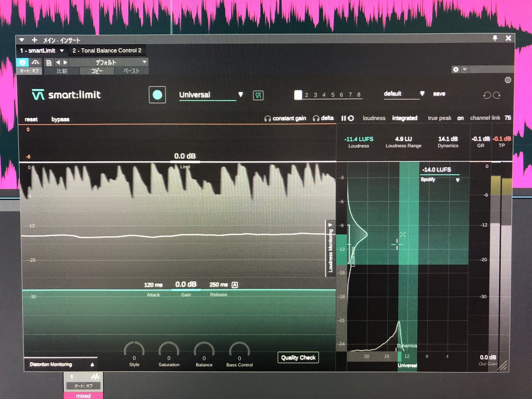This screenshot has height=399, width=532.
Task: Select the 1 - smartLimit insert tab
Action: point(37,51)
